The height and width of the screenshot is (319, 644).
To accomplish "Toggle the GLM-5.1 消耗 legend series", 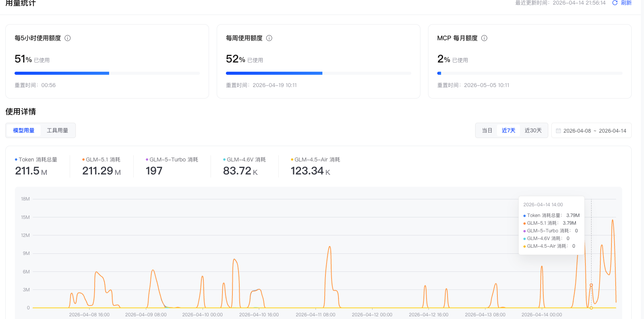I will [x=101, y=159].
